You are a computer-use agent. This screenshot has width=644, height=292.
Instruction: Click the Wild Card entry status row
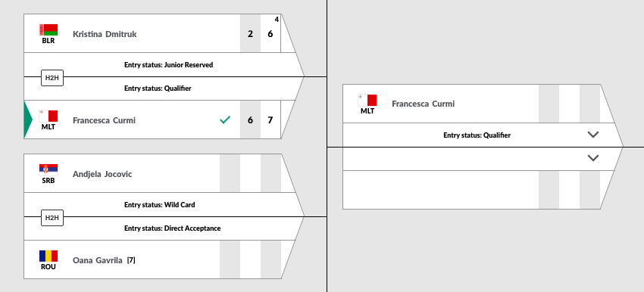[x=164, y=205]
